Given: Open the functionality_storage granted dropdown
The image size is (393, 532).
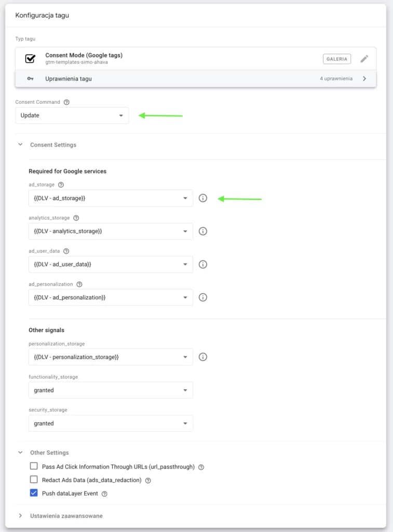Looking at the screenshot, I should point(111,390).
